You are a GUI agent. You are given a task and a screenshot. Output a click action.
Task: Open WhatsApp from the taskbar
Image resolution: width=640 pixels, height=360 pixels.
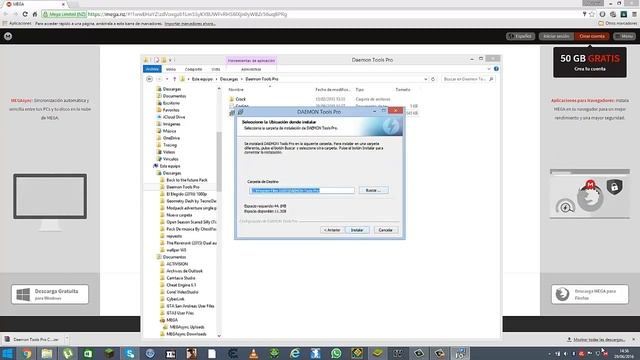(x=336, y=353)
